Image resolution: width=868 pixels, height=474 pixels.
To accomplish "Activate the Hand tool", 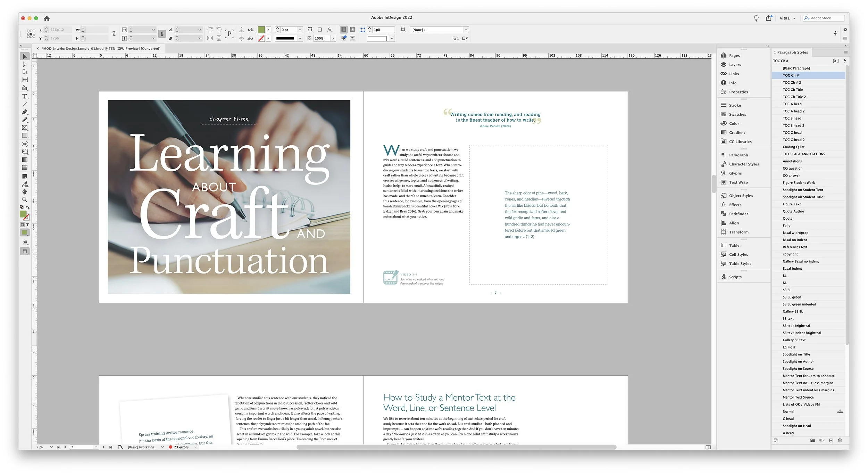I will (25, 192).
